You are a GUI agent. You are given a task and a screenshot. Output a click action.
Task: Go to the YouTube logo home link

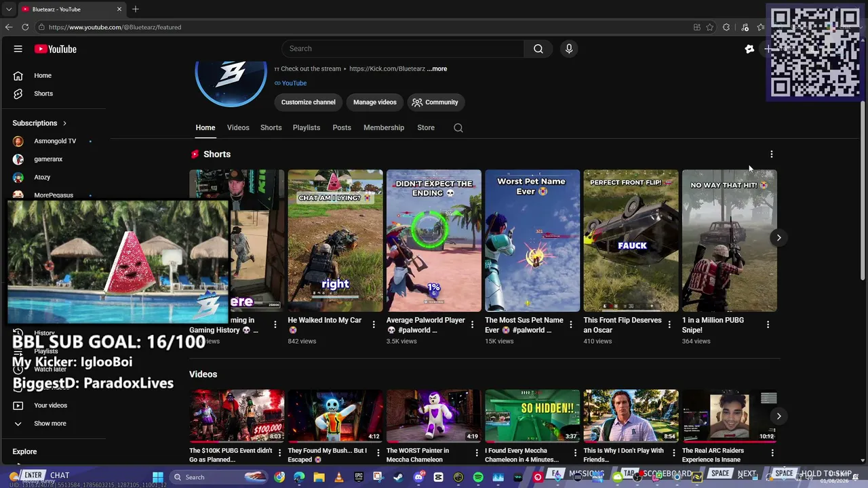coord(56,49)
